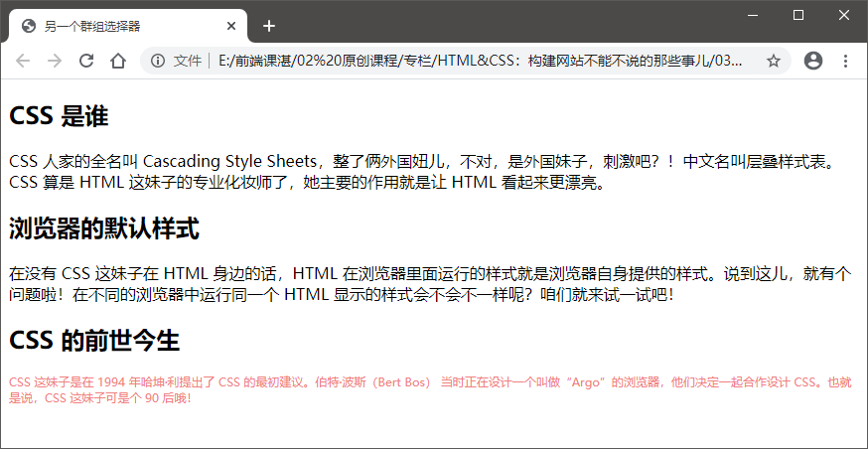The height and width of the screenshot is (449, 868).
Task: Go back to the previous page
Action: point(23,61)
